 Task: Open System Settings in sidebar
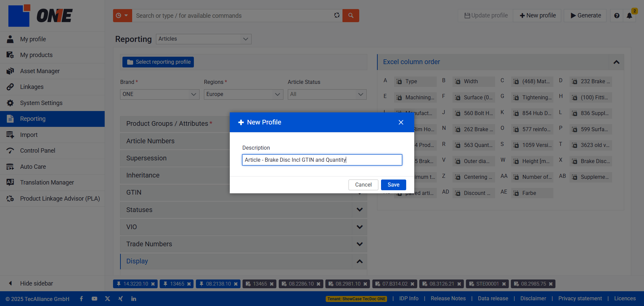52,103
